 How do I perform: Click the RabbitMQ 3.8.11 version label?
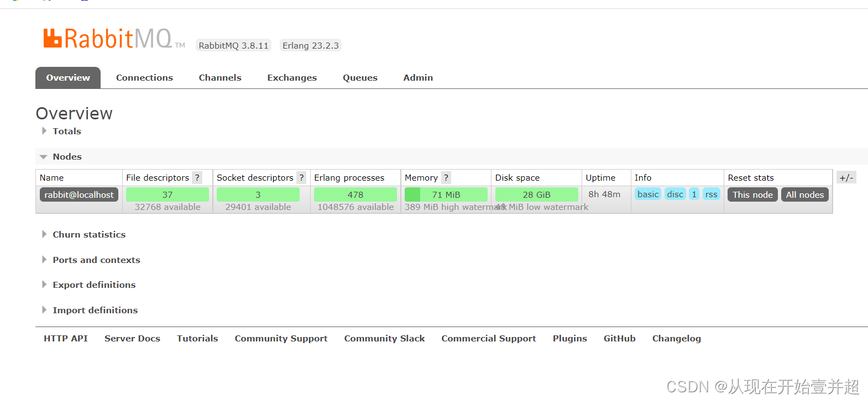233,45
